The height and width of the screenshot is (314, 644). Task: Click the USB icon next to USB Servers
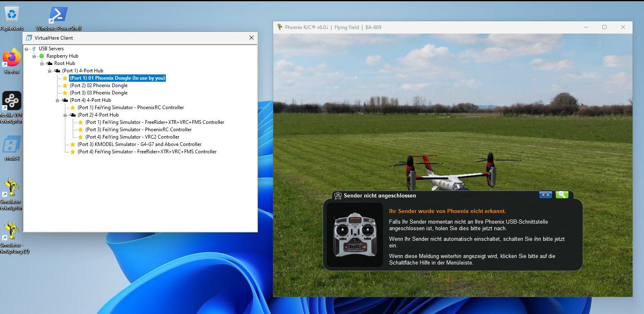coord(34,49)
